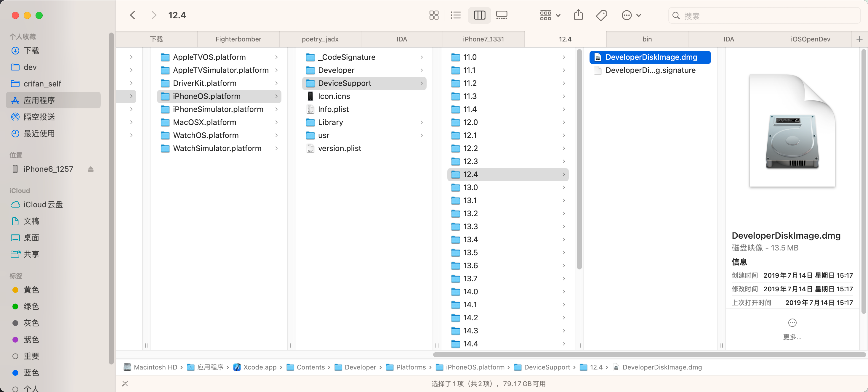Image resolution: width=868 pixels, height=392 pixels.
Task: Select the version.plist file
Action: 364,149
